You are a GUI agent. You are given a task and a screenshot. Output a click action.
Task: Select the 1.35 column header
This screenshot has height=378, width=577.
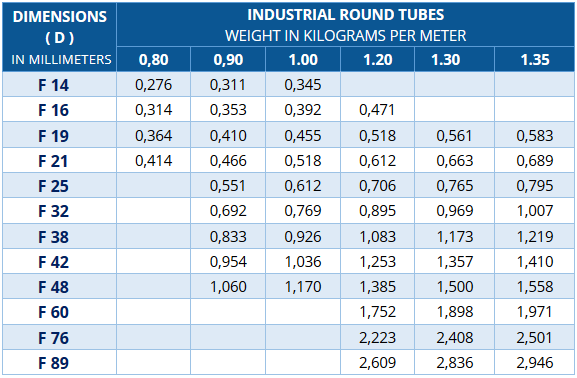[535, 59]
